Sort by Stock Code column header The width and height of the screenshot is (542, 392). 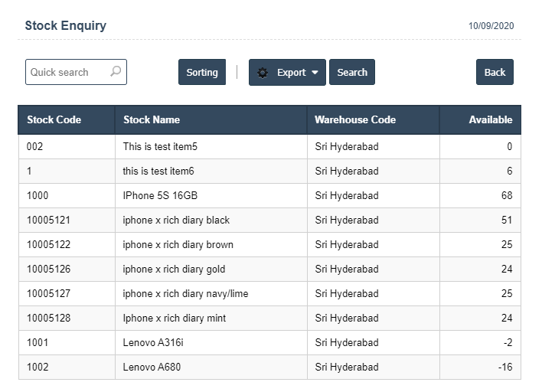point(54,119)
